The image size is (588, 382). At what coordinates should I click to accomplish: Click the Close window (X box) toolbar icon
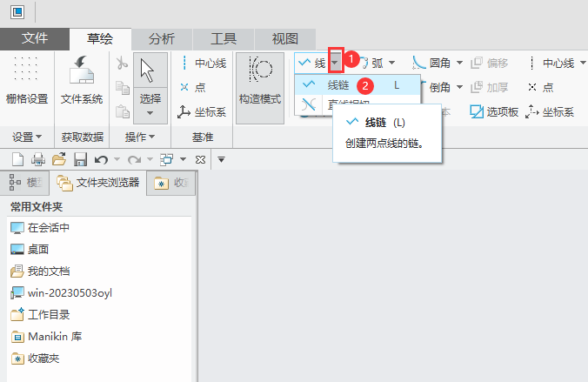201,160
